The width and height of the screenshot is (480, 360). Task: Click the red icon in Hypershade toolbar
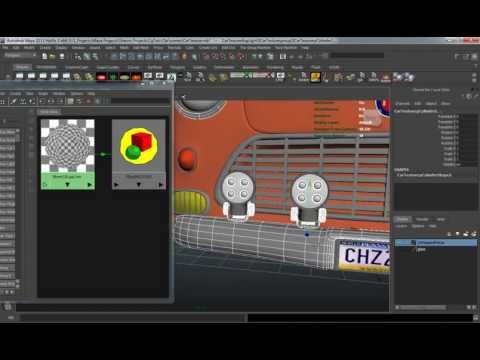tap(88, 101)
